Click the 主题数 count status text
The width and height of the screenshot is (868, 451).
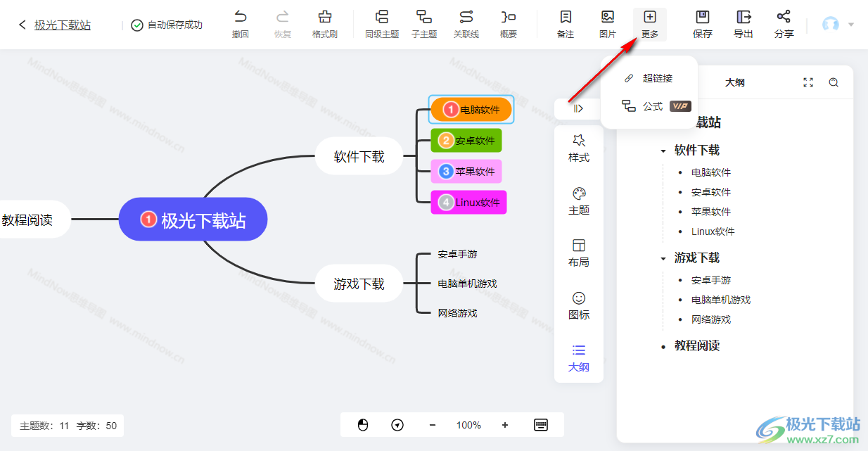(44, 426)
